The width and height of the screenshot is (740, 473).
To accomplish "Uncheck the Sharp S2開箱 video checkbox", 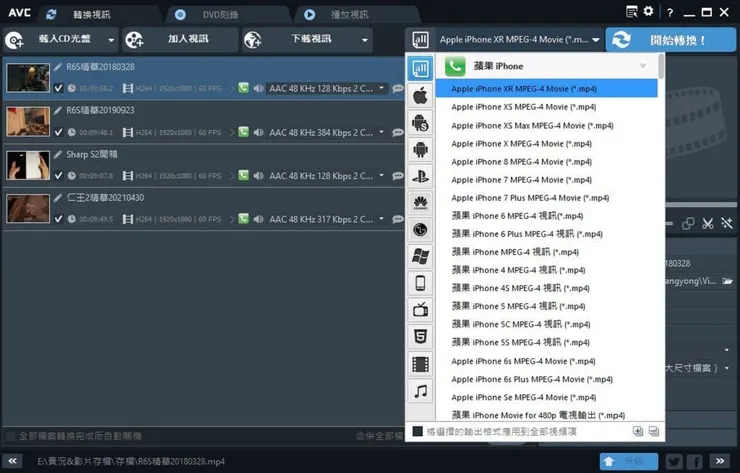I will click(x=58, y=176).
